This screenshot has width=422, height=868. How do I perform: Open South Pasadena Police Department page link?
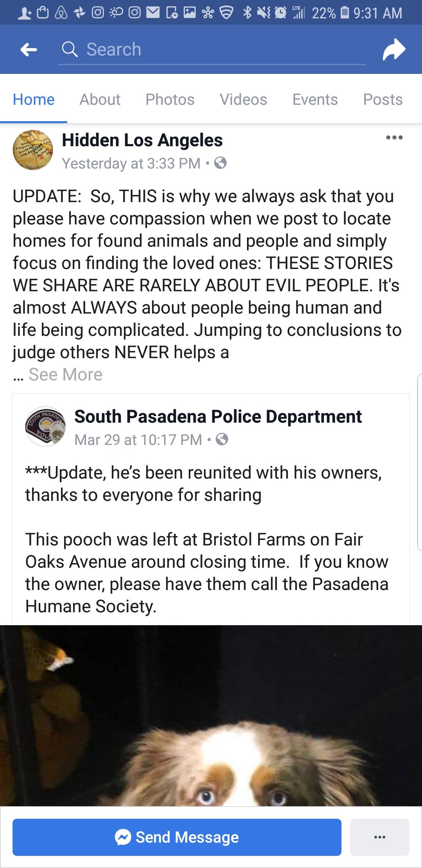[218, 417]
